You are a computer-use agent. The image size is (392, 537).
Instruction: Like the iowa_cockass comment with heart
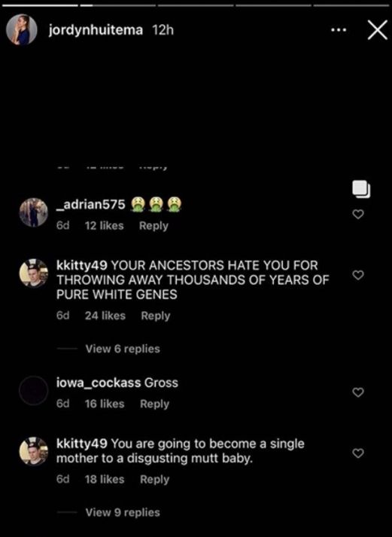[358, 392]
